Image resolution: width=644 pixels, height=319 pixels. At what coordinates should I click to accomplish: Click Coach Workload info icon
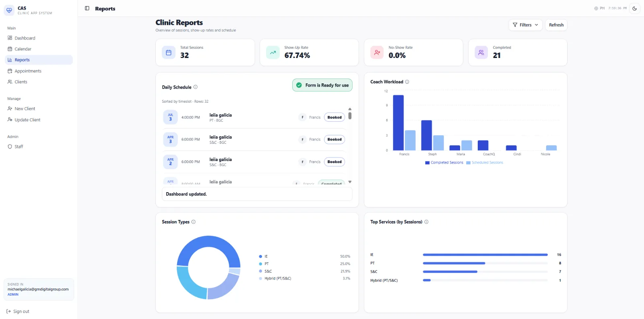click(x=407, y=82)
